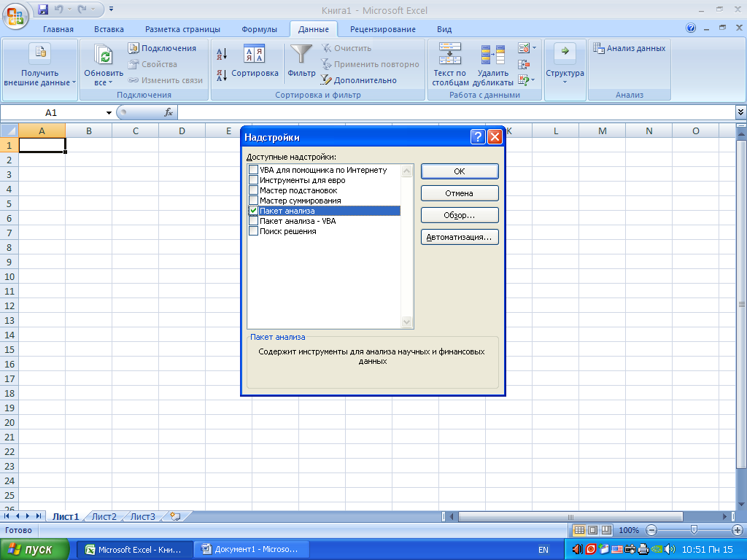Open the Office button menu
Viewport: 747px width, 560px height.
point(16,16)
